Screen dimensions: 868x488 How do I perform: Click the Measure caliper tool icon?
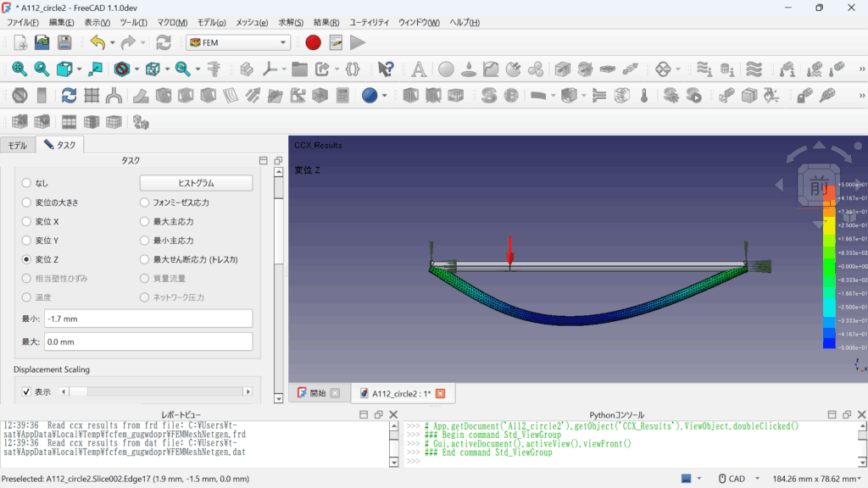(x=213, y=69)
